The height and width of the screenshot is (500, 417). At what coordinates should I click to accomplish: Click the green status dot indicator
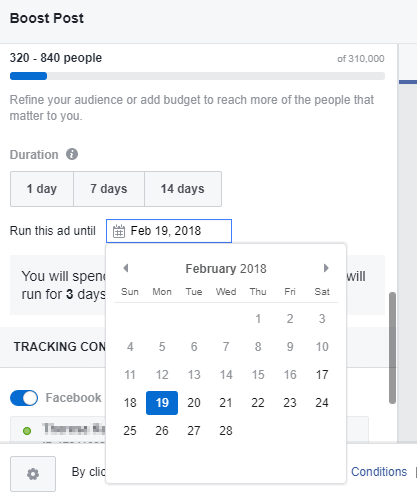(x=27, y=431)
